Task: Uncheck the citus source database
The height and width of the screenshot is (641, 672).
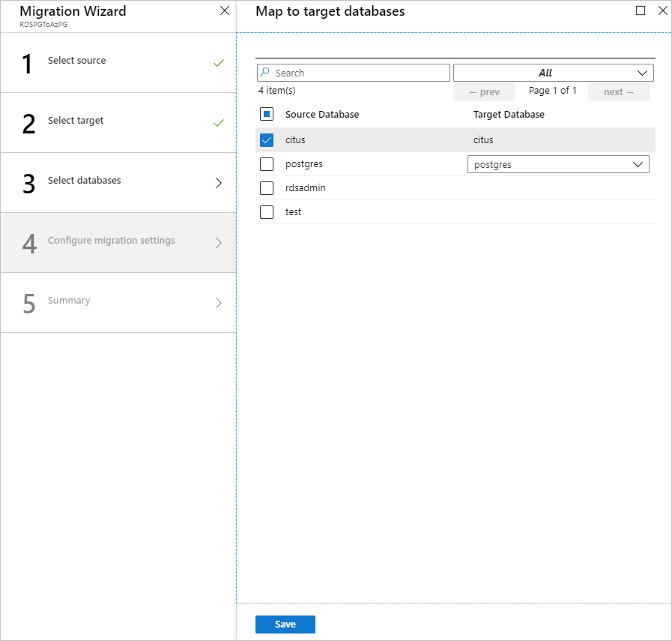Action: pos(267,140)
